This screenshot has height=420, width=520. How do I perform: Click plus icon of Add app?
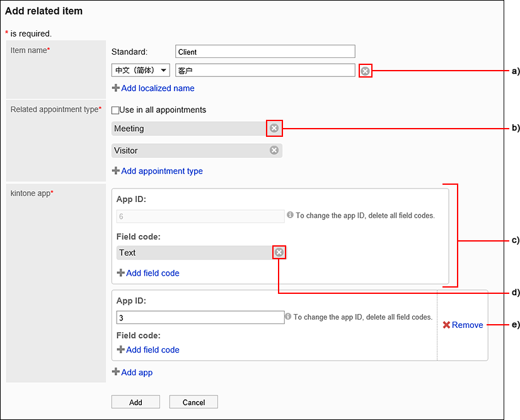[x=116, y=371]
